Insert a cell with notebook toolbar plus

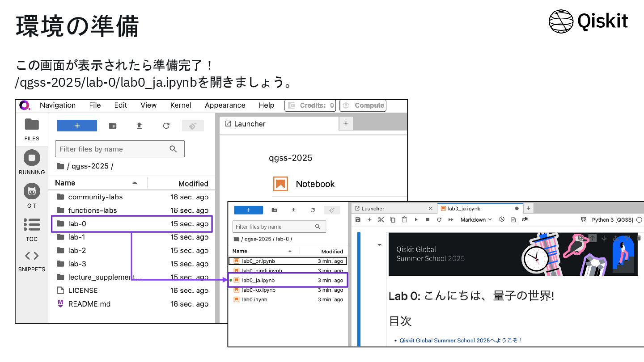click(369, 219)
